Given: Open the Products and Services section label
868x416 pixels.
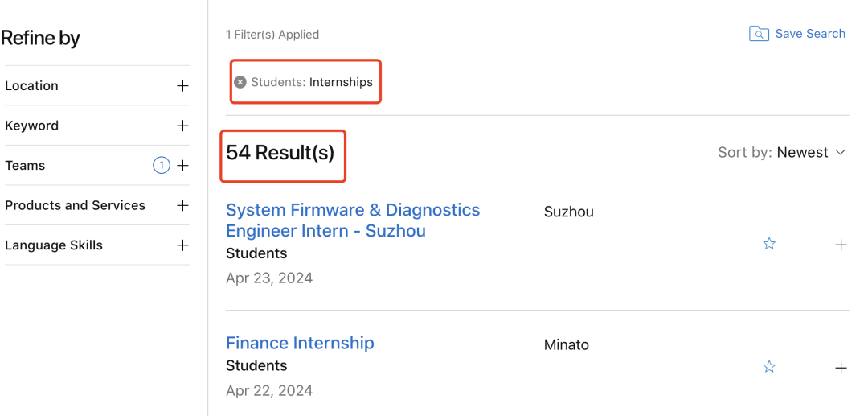Looking at the screenshot, I should (x=76, y=205).
